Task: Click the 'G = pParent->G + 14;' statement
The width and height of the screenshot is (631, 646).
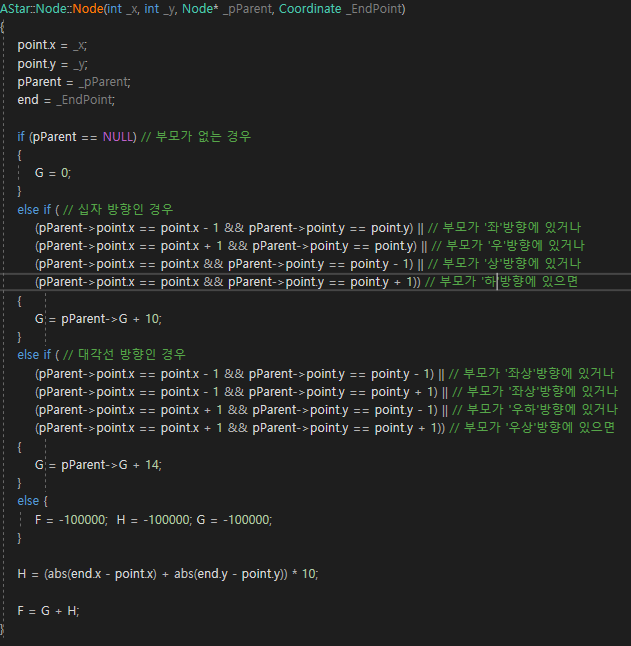Action: pos(98,465)
